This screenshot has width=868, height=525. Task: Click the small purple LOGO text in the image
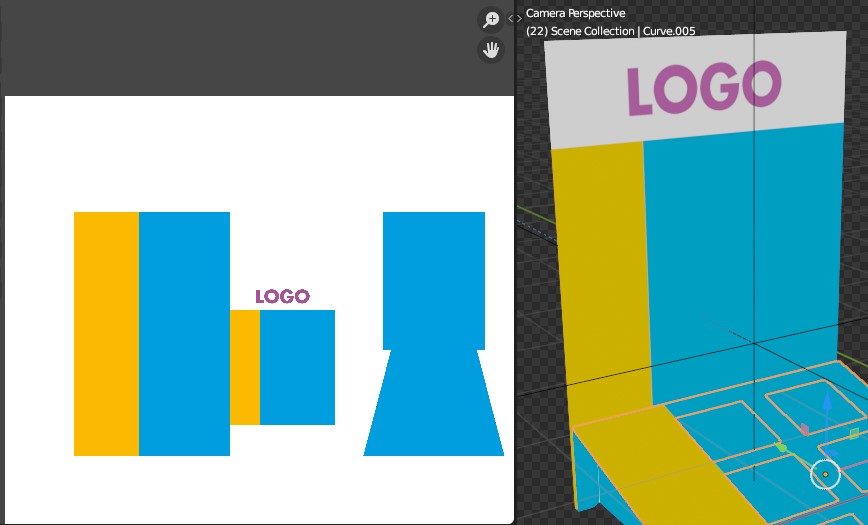(x=282, y=296)
